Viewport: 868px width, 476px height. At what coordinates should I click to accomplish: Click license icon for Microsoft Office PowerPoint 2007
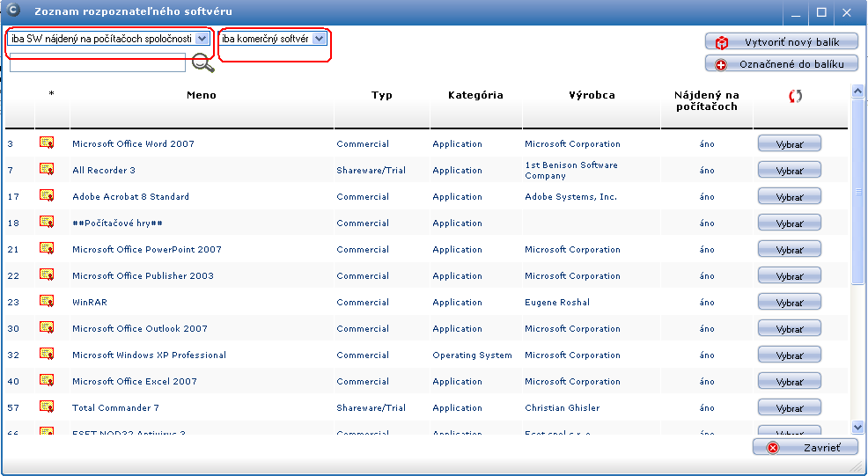tap(47, 248)
